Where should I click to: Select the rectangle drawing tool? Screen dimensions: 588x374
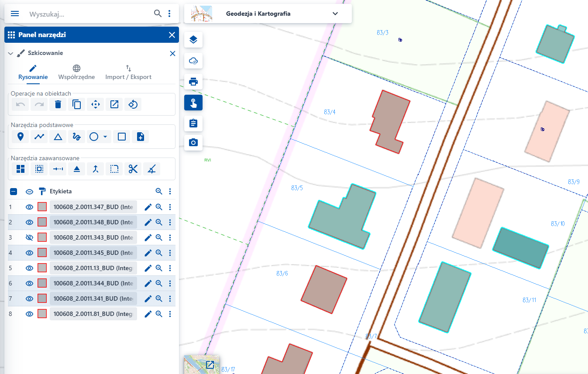(122, 137)
